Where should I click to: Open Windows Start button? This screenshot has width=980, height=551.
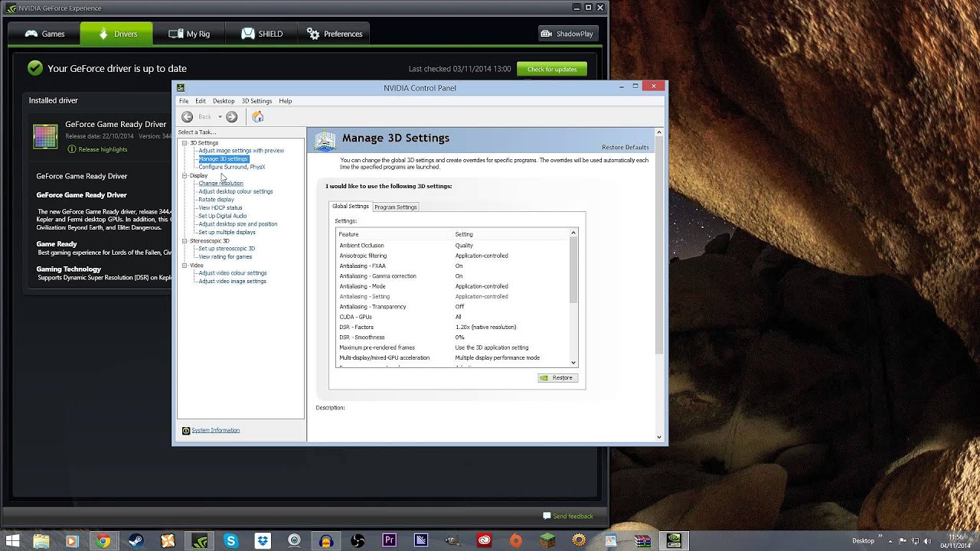click(13, 541)
